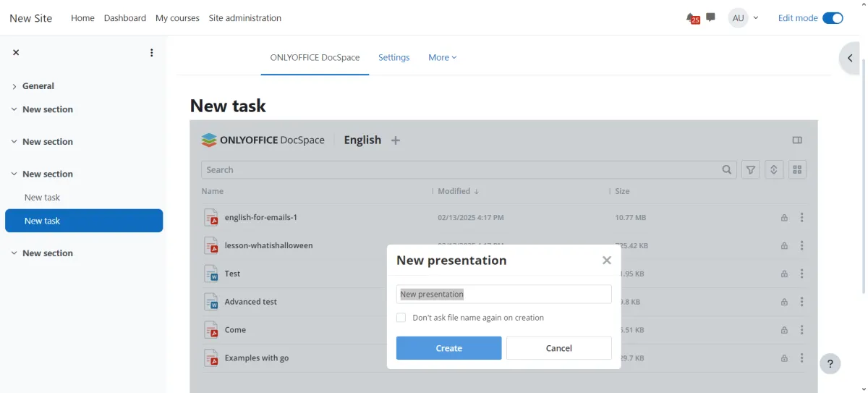Open the messaging chat bubble icon
Screen dimensions: 868x393
(x=710, y=17)
